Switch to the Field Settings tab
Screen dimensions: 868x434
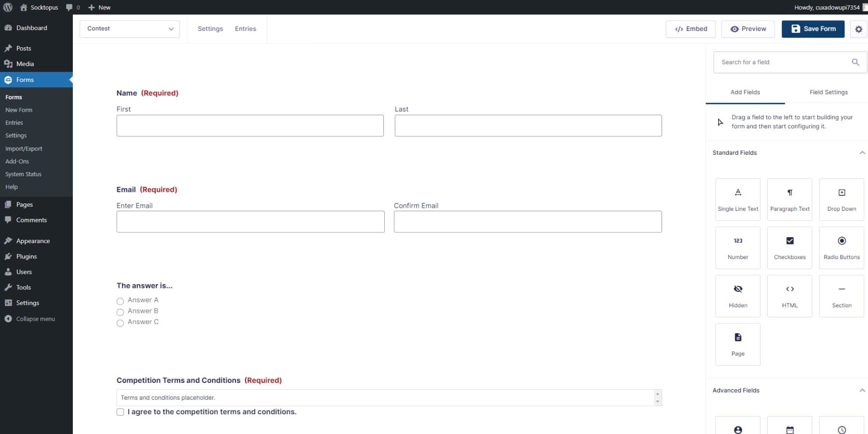tap(828, 92)
